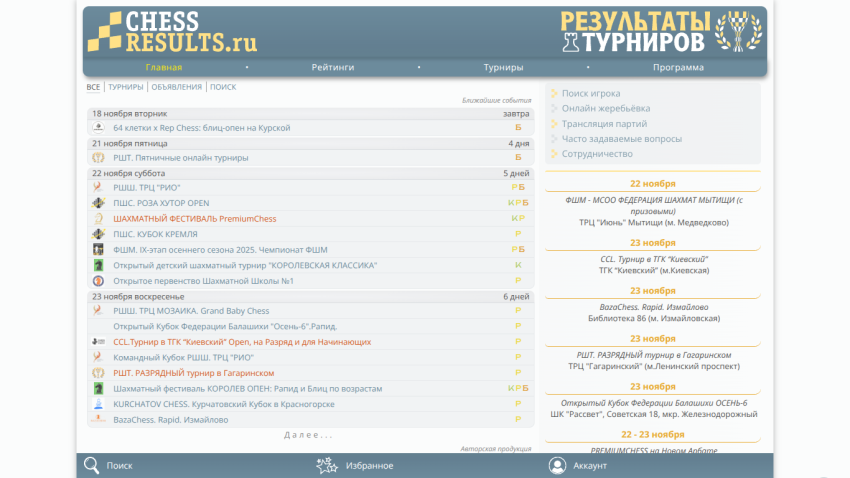This screenshot has width=850, height=478.
Task: Click Поиск label in bottom bar
Action: (119, 466)
